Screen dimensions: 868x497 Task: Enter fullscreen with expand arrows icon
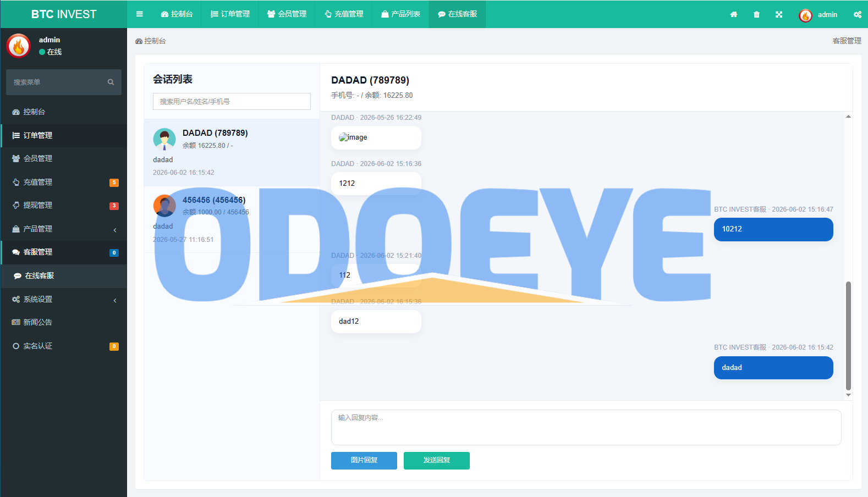779,14
